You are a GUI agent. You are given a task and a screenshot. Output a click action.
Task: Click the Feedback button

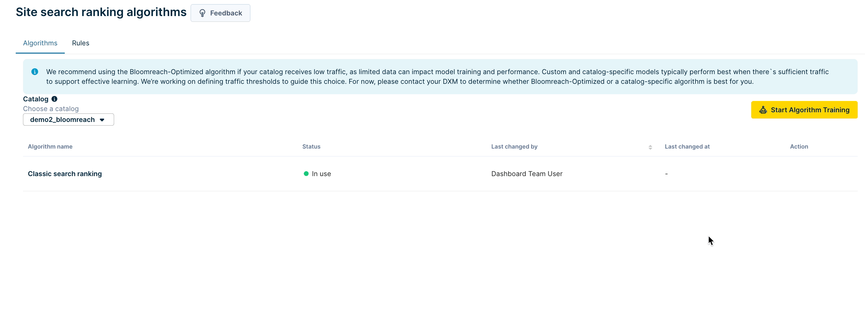(x=220, y=13)
